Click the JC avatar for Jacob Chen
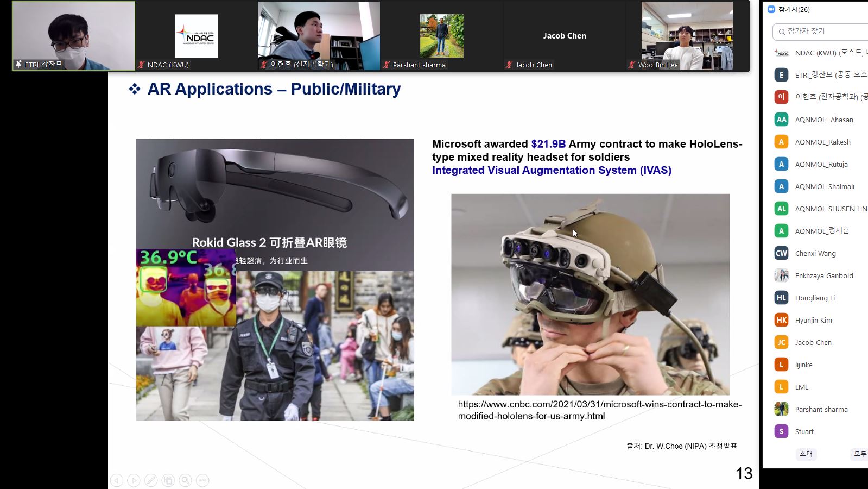 click(781, 342)
